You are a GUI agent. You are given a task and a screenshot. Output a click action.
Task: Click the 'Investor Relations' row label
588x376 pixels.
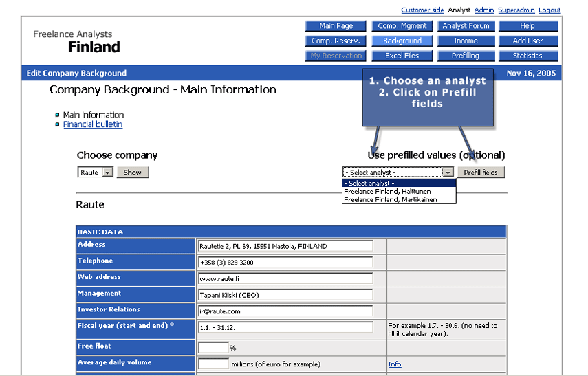pyautogui.click(x=109, y=309)
